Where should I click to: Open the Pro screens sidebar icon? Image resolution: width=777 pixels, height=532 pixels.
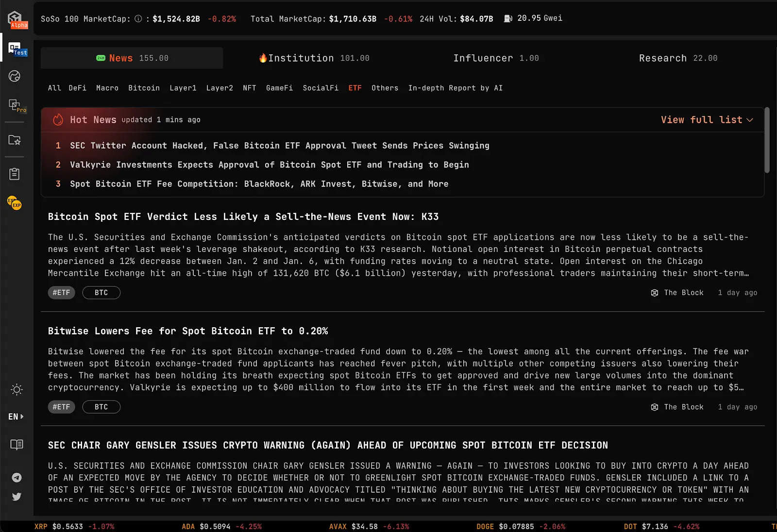click(17, 105)
